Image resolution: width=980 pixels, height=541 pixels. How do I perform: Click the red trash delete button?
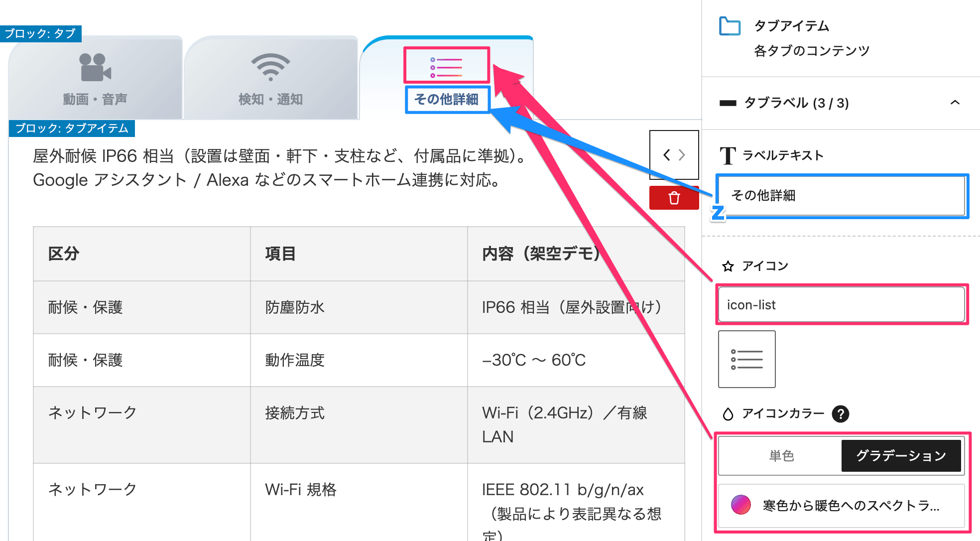(674, 198)
